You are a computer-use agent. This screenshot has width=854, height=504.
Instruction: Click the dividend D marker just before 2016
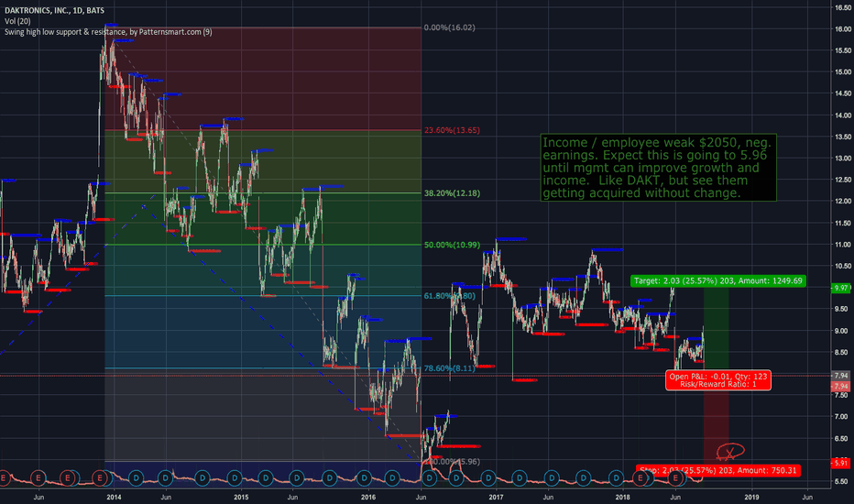(364, 477)
